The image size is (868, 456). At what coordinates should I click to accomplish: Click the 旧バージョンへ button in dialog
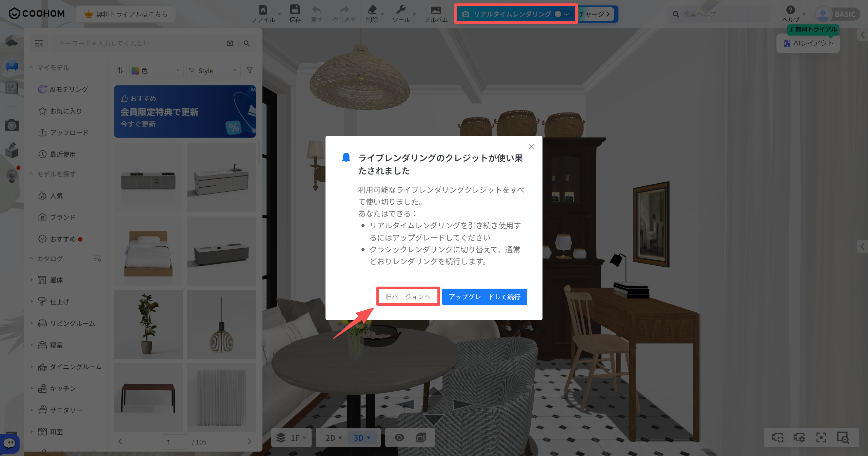pos(408,297)
